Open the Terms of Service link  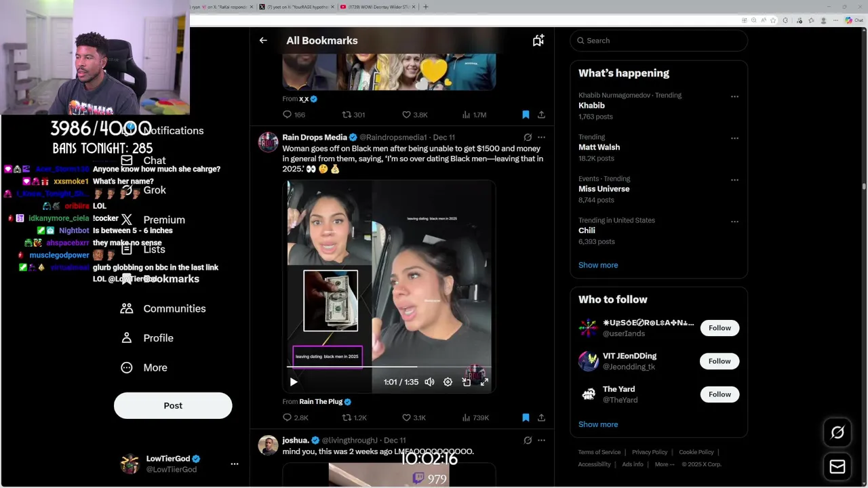(599, 452)
